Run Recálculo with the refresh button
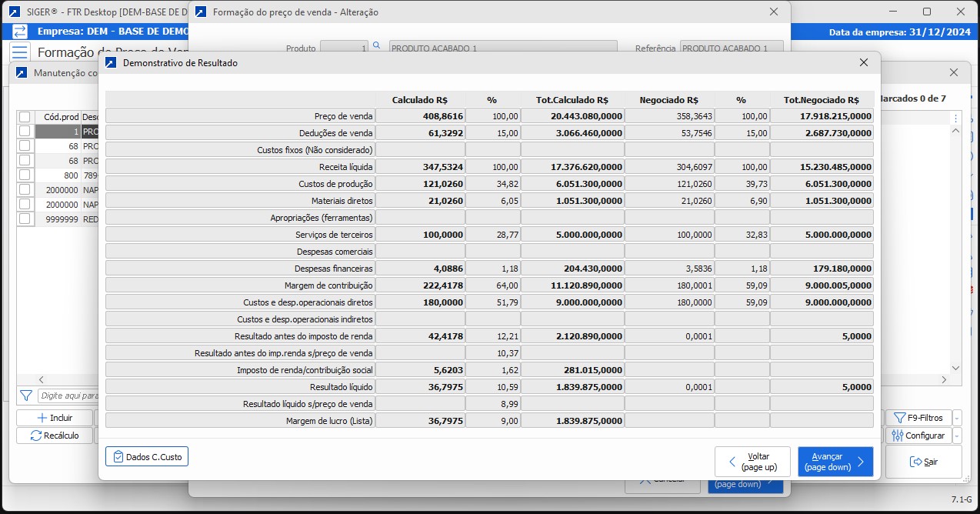 pos(55,436)
